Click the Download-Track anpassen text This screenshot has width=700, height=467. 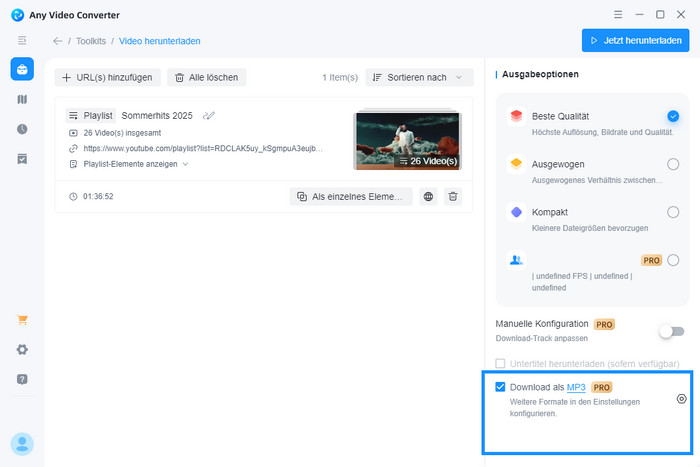(x=542, y=338)
